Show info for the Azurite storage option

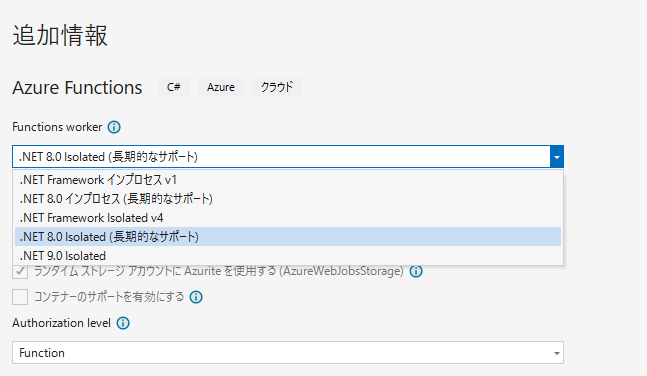pyautogui.click(x=416, y=271)
